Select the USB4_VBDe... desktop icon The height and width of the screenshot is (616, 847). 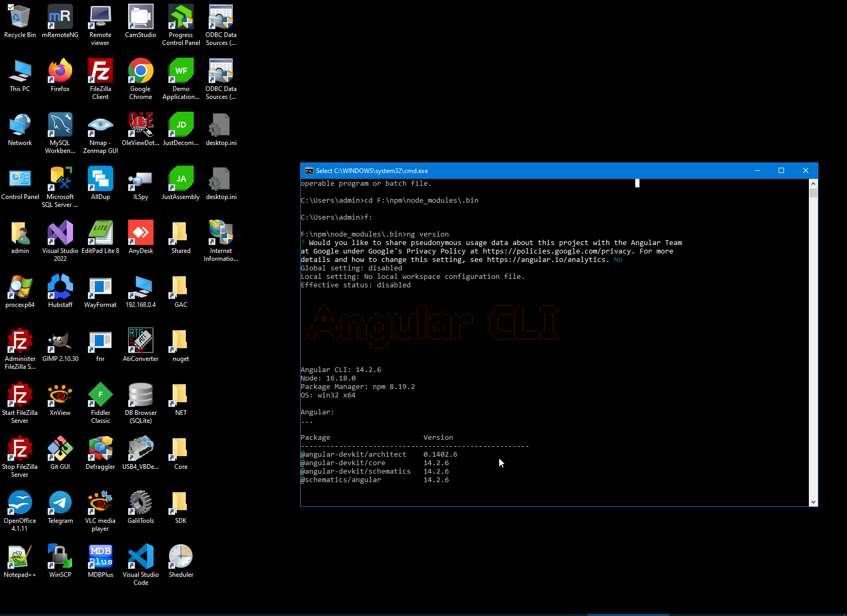click(x=140, y=453)
